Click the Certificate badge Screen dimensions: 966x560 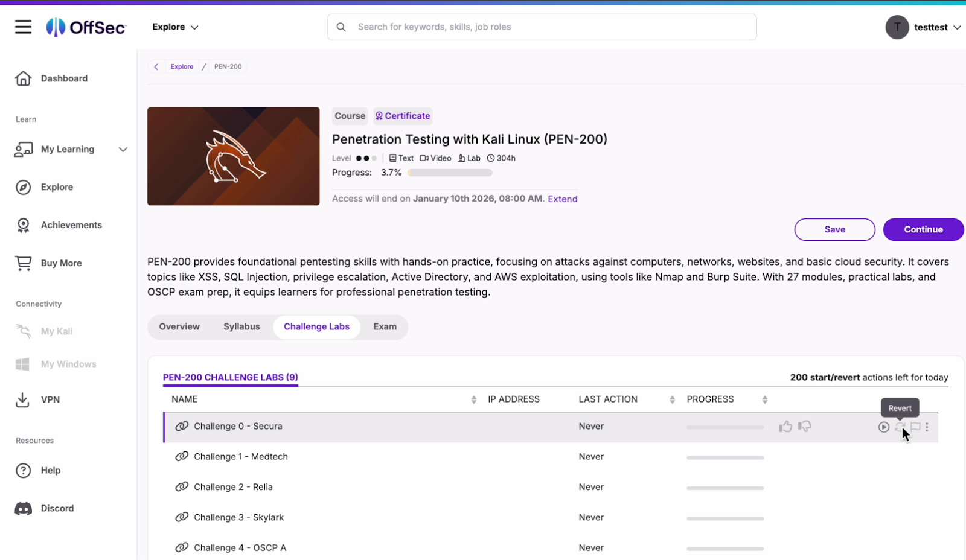[403, 116]
